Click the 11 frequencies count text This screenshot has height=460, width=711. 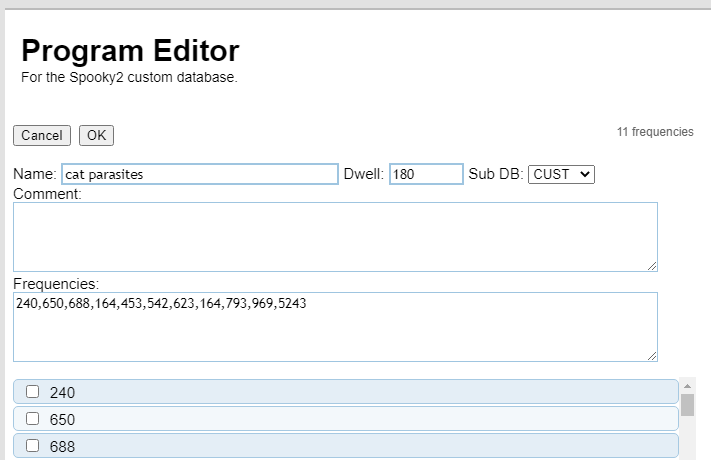tap(655, 132)
